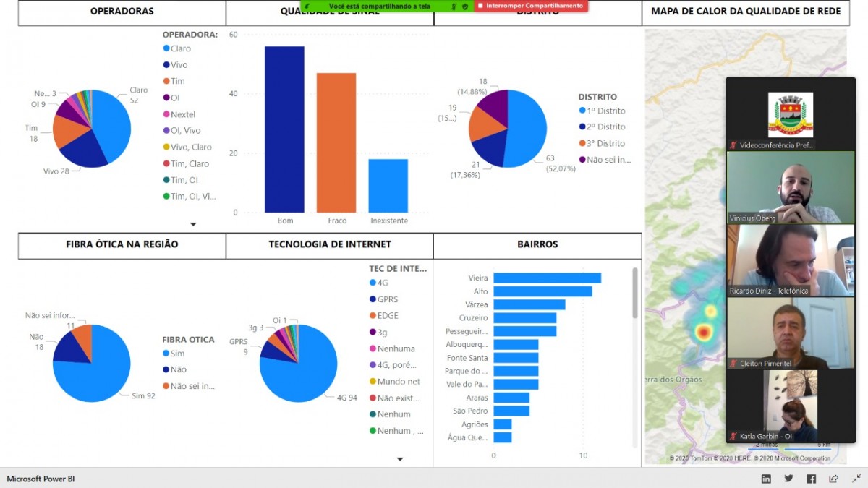Screen dimensions: 868x488
Task: Stop sharing with Interromper Compartilhamento
Action: (x=529, y=6)
